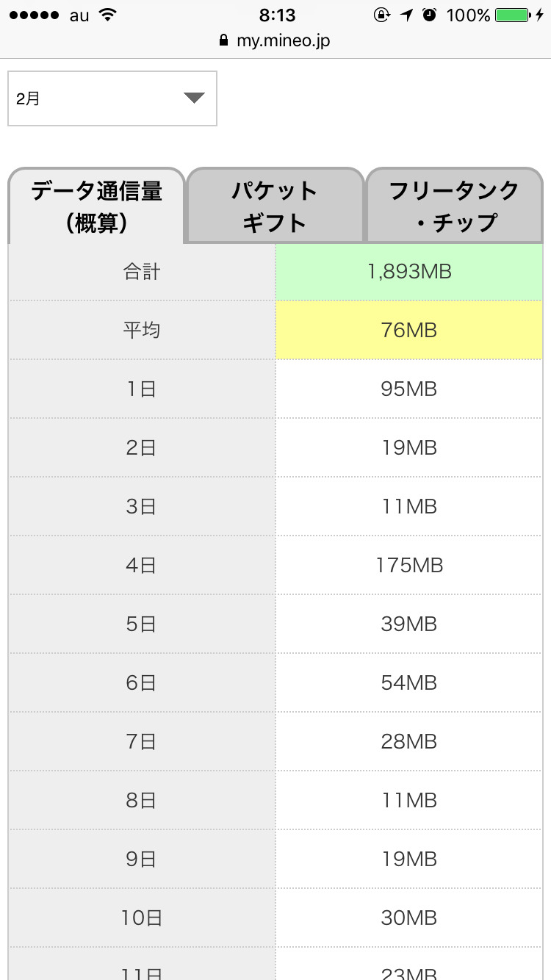Select the 4日 row label

pyautogui.click(x=141, y=566)
